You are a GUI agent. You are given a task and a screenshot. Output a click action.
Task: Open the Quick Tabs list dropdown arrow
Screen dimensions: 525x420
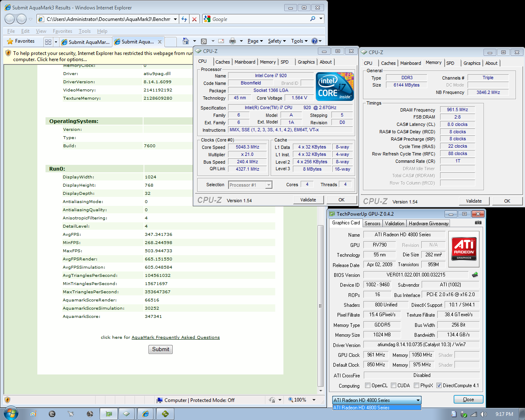56,42
